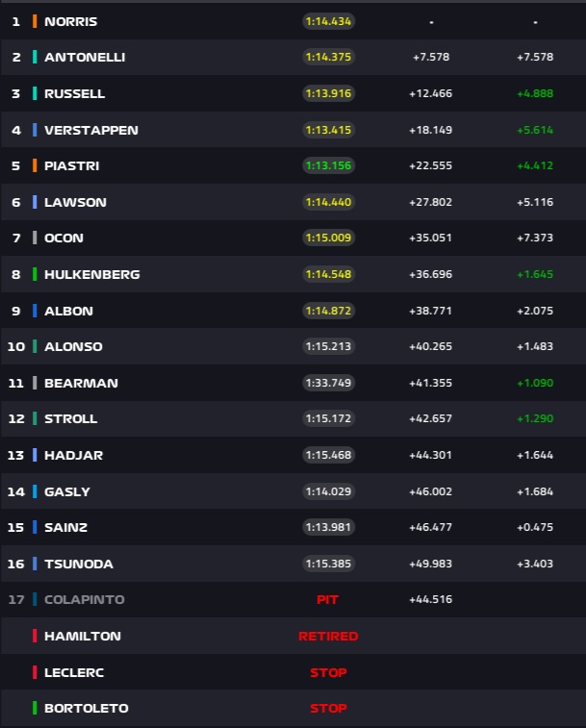Click driver name ALONSO
586x728 pixels.
73,346
